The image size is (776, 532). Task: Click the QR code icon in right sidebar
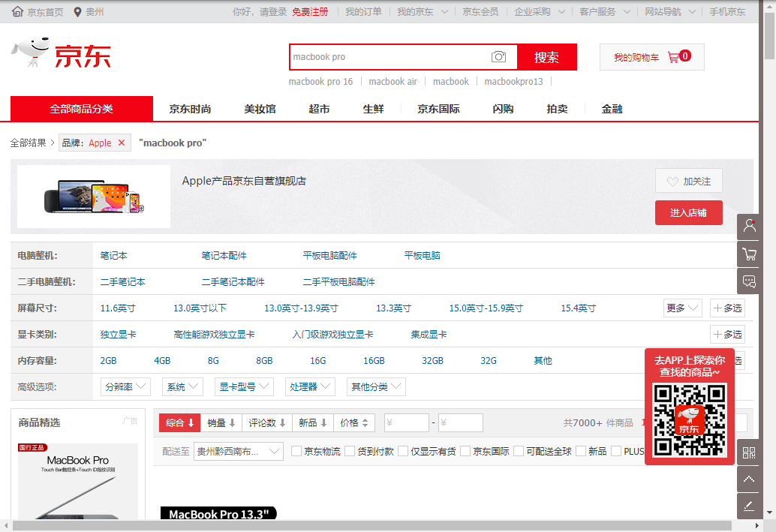tap(749, 452)
